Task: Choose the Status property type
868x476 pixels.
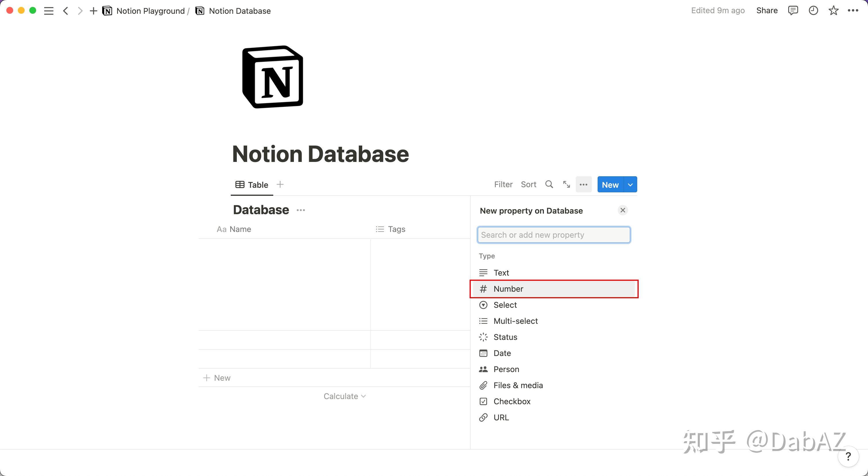Action: pyautogui.click(x=505, y=337)
